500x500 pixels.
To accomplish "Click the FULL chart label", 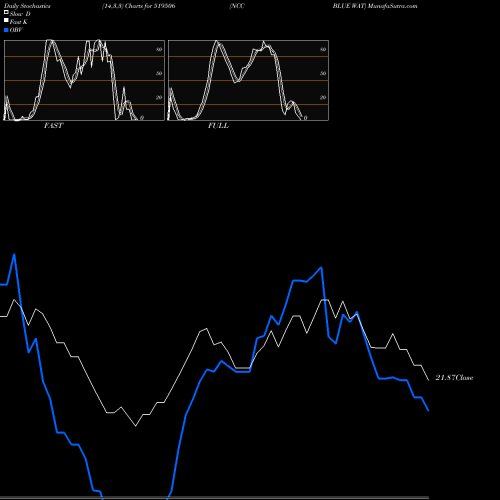I will pos(218,126).
